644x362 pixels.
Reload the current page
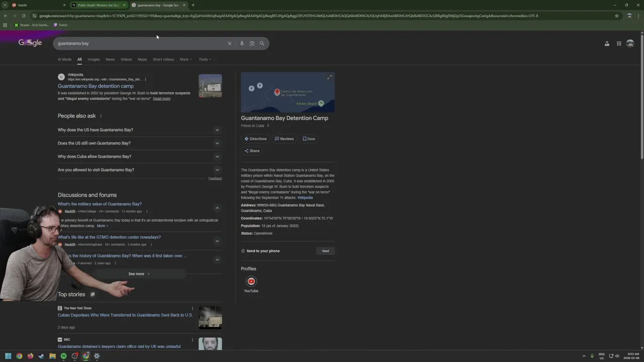tap(23, 16)
